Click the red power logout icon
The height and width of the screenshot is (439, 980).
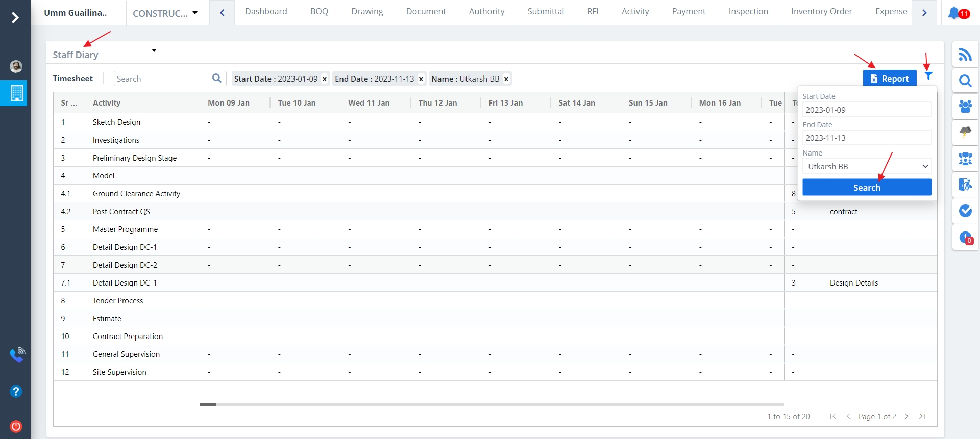[16, 426]
